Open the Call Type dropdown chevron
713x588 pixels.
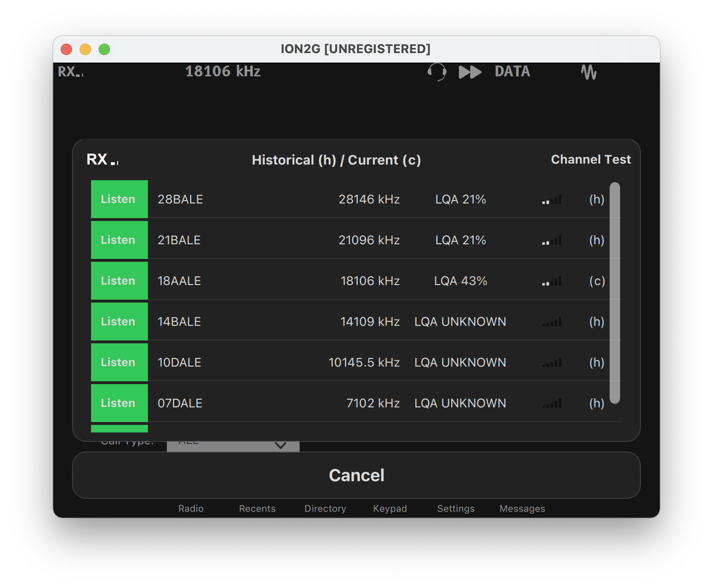(281, 446)
